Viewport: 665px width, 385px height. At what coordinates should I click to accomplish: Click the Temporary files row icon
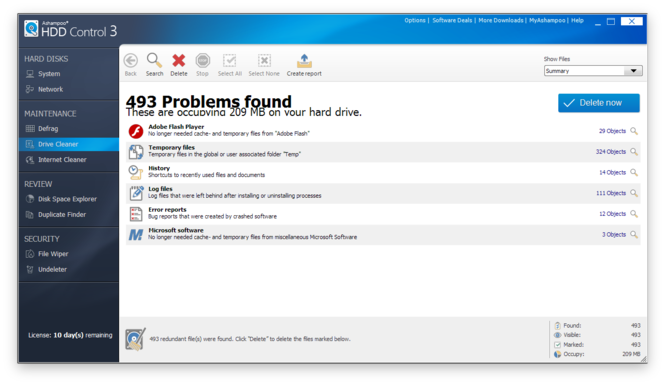[136, 152]
